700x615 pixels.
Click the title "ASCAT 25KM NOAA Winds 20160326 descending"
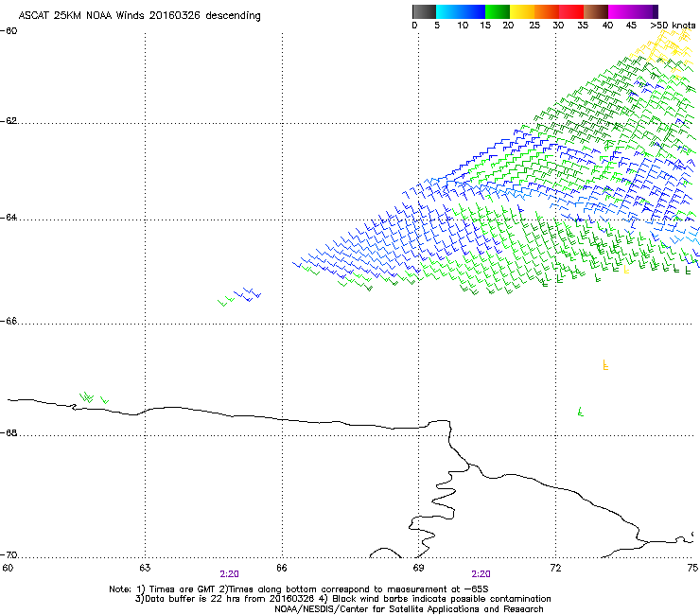click(139, 15)
